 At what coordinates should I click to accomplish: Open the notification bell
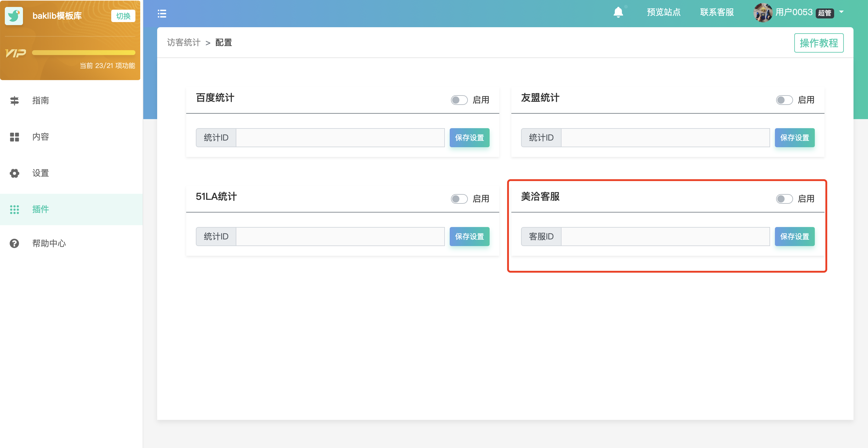(618, 12)
